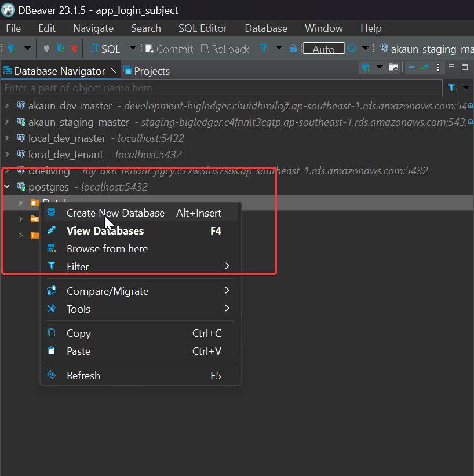Open dropdown arrow next to main toolbar New Connection
The width and height of the screenshot is (474, 476).
pyautogui.click(x=27, y=48)
